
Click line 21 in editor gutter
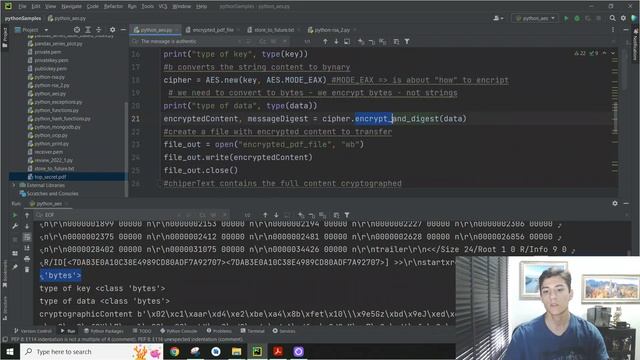pyautogui.click(x=136, y=119)
